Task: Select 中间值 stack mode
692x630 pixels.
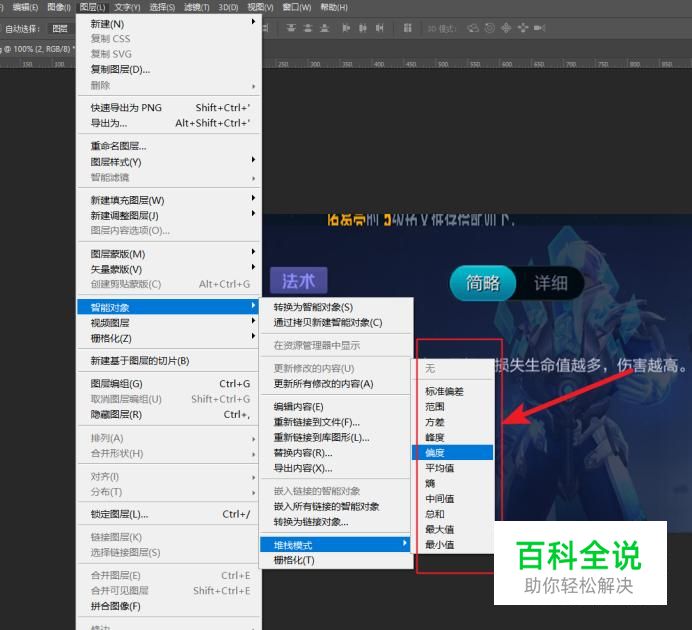Action: 452,499
